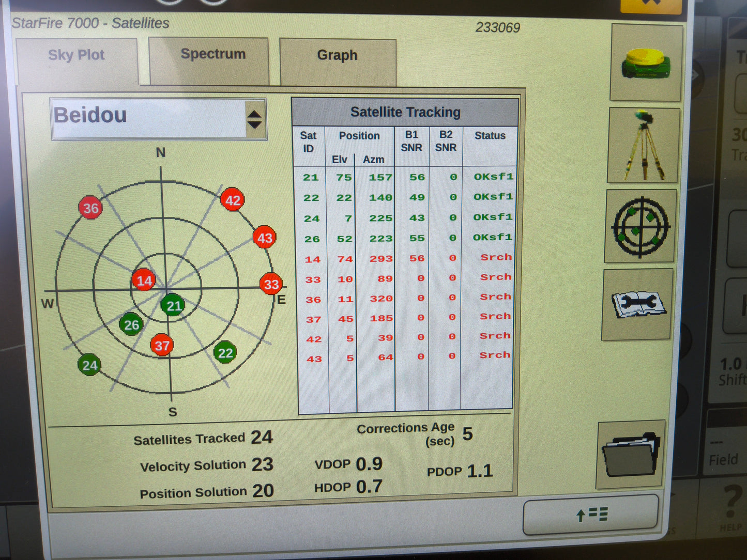Select green satellite 22 on sky plot

click(225, 353)
